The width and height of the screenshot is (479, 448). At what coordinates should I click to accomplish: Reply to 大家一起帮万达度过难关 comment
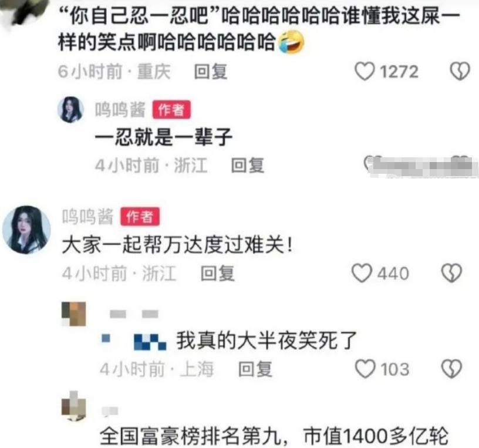pos(218,273)
